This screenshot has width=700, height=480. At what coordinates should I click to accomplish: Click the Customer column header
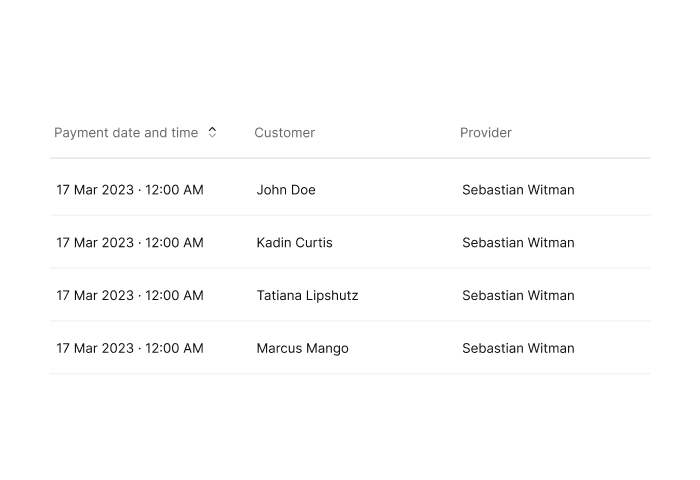[285, 133]
